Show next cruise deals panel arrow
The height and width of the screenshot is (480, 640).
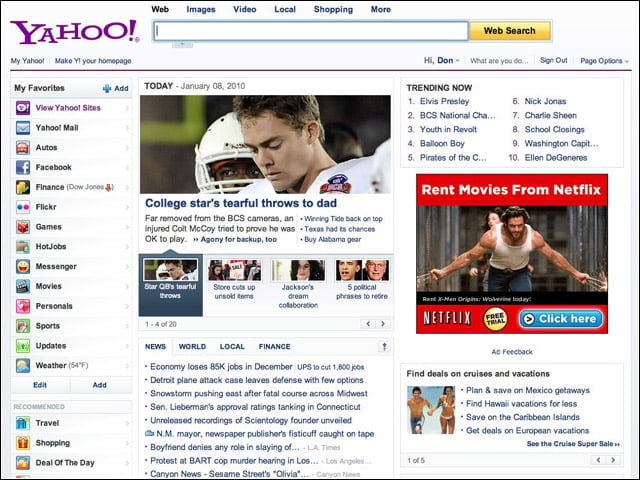click(613, 460)
